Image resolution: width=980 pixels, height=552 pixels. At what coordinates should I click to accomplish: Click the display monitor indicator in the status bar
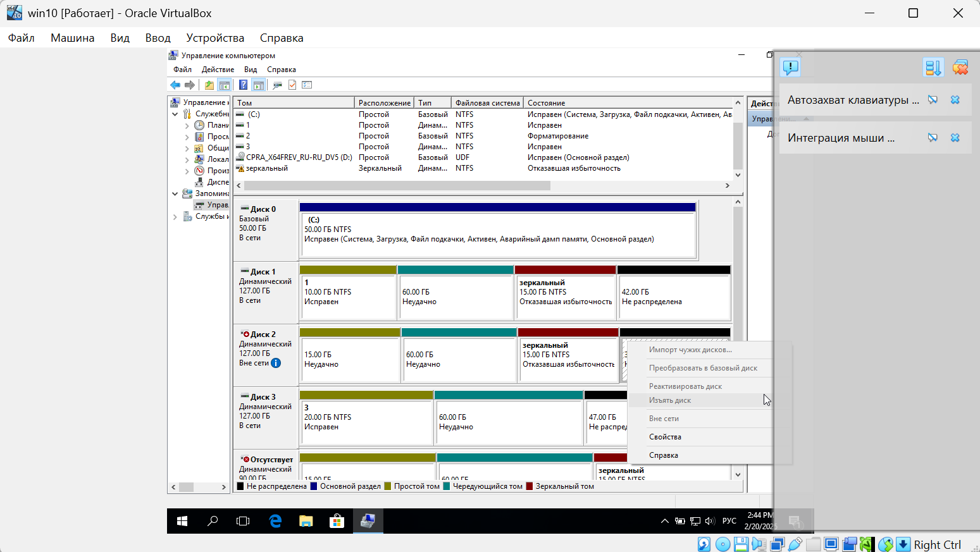pos(831,544)
